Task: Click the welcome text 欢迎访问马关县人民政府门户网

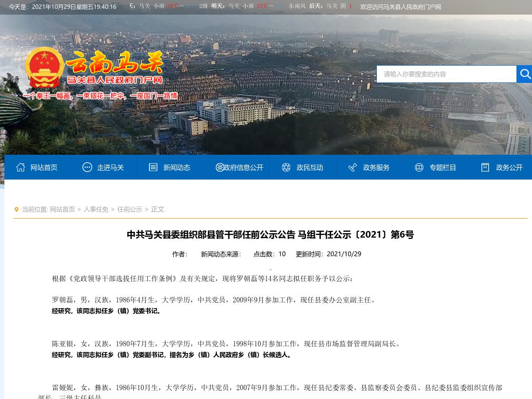Action: tap(401, 7)
